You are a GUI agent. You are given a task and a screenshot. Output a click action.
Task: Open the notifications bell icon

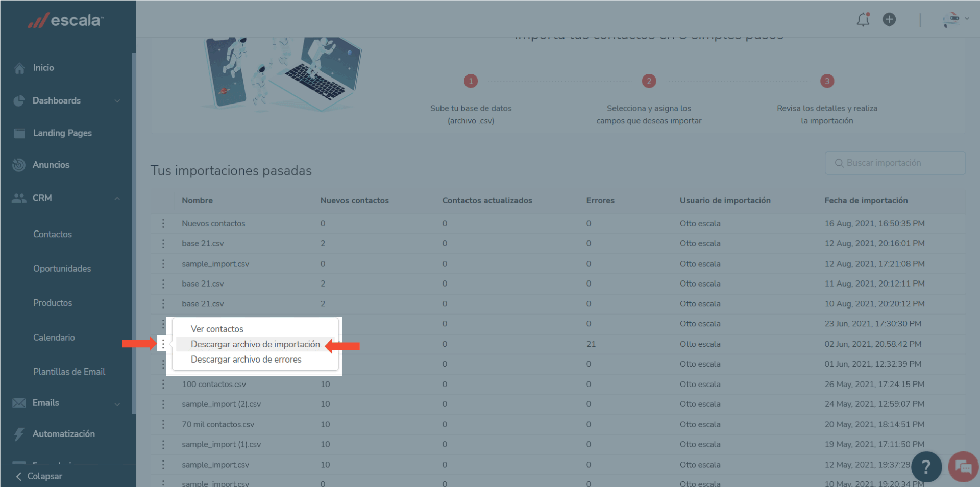coord(863,19)
